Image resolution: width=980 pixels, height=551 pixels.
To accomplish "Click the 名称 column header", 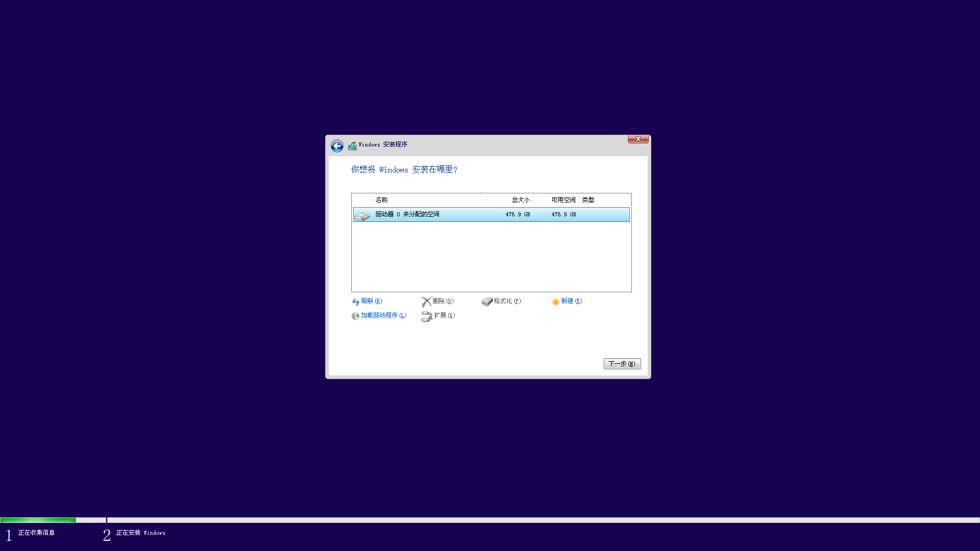I will pyautogui.click(x=430, y=200).
